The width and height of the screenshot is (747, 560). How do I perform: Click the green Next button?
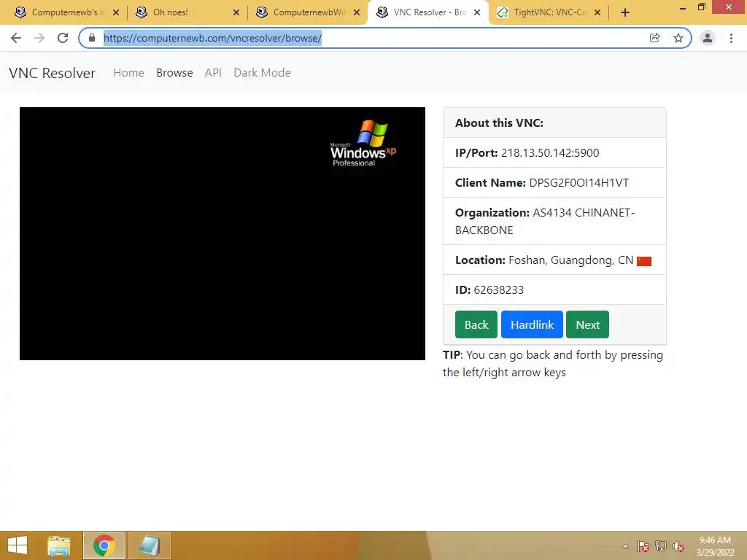tap(587, 324)
